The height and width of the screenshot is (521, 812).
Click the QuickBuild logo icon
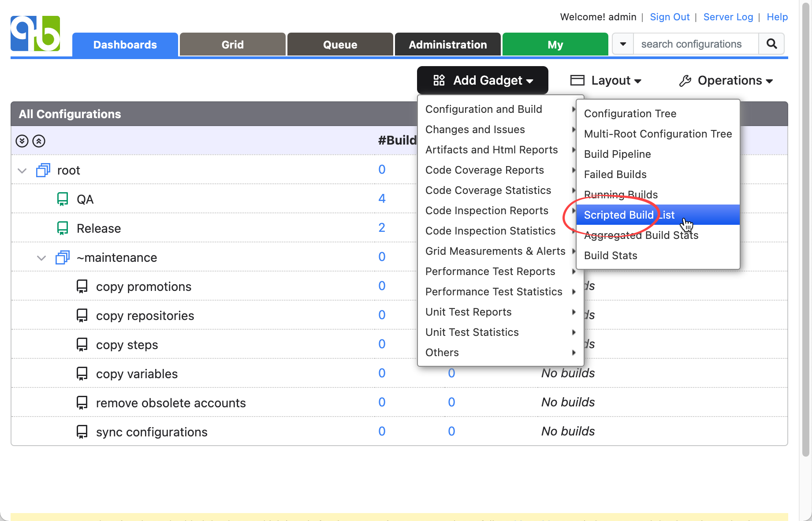pos(35,33)
